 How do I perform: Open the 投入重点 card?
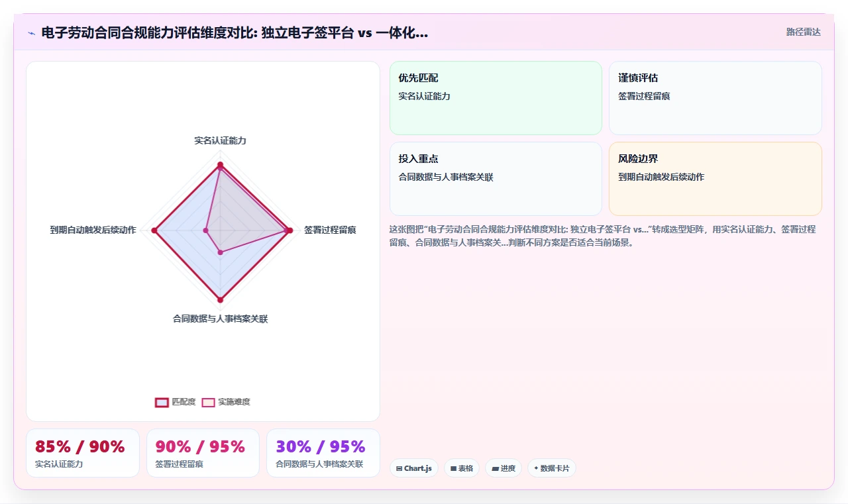tap(496, 179)
